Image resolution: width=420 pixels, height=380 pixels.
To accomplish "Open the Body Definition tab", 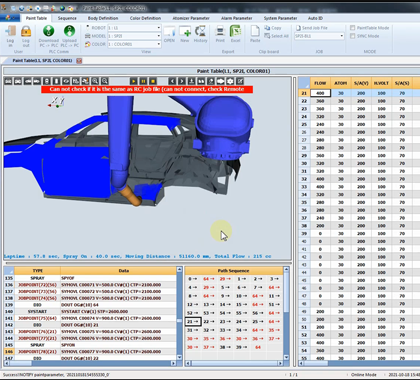I will [x=103, y=18].
